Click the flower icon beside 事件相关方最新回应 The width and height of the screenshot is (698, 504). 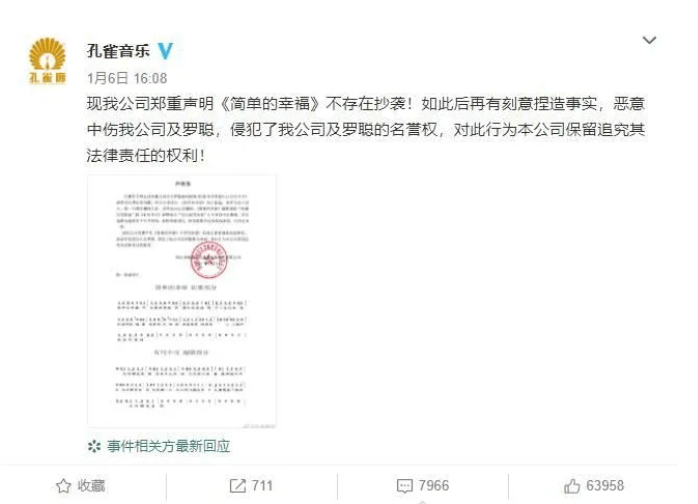tap(94, 446)
